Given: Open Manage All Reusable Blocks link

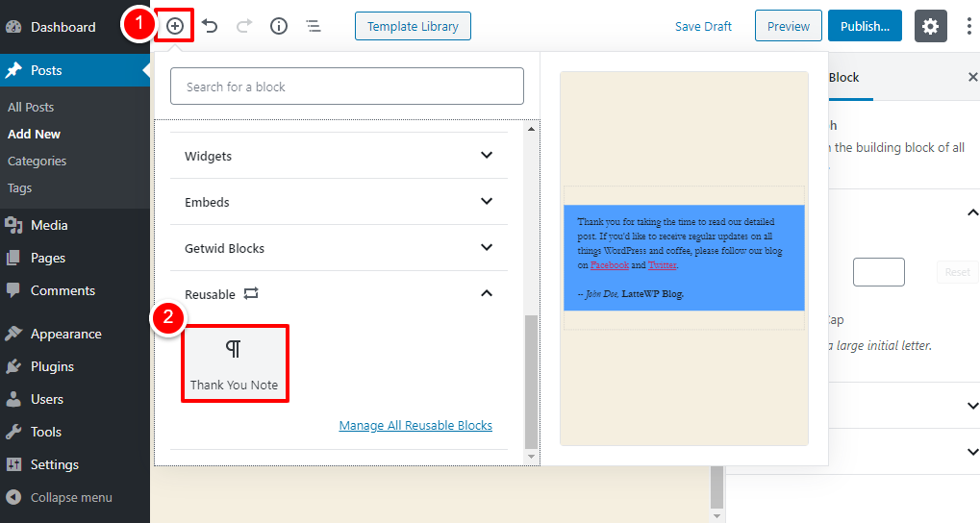Looking at the screenshot, I should pos(415,425).
